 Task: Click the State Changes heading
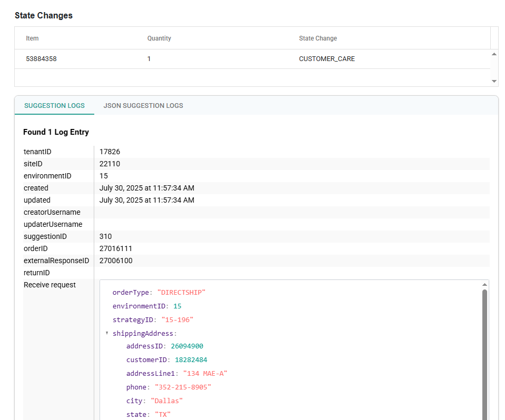click(44, 15)
